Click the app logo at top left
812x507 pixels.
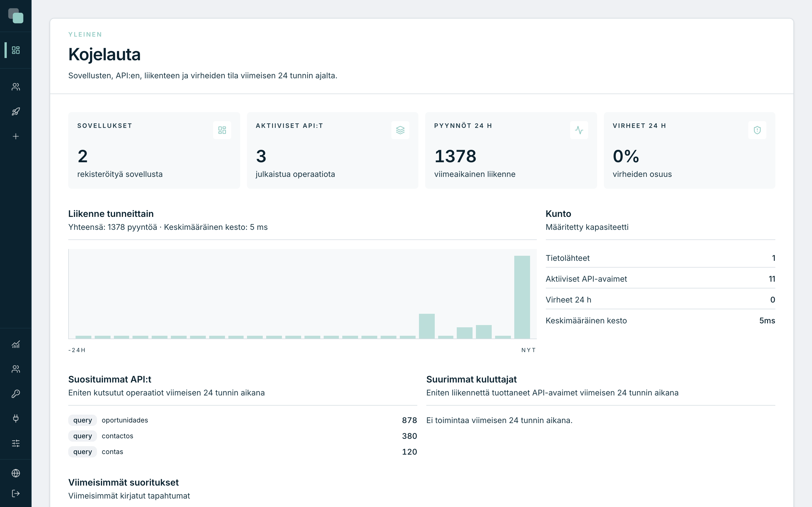click(x=16, y=16)
